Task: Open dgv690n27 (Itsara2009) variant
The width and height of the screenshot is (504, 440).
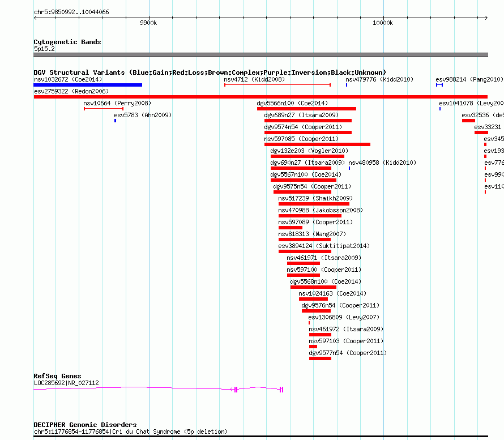Action: tap(307, 163)
